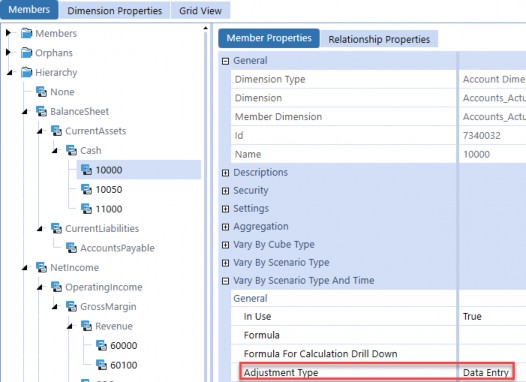Collapse the General properties section
Screen dimensions: 526x382
point(225,61)
